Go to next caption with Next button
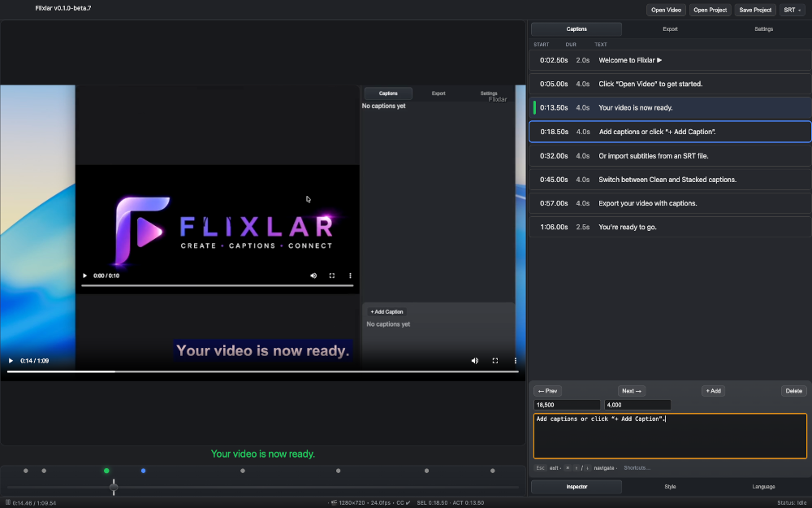Viewport: 812px width, 508px height. coord(631,391)
